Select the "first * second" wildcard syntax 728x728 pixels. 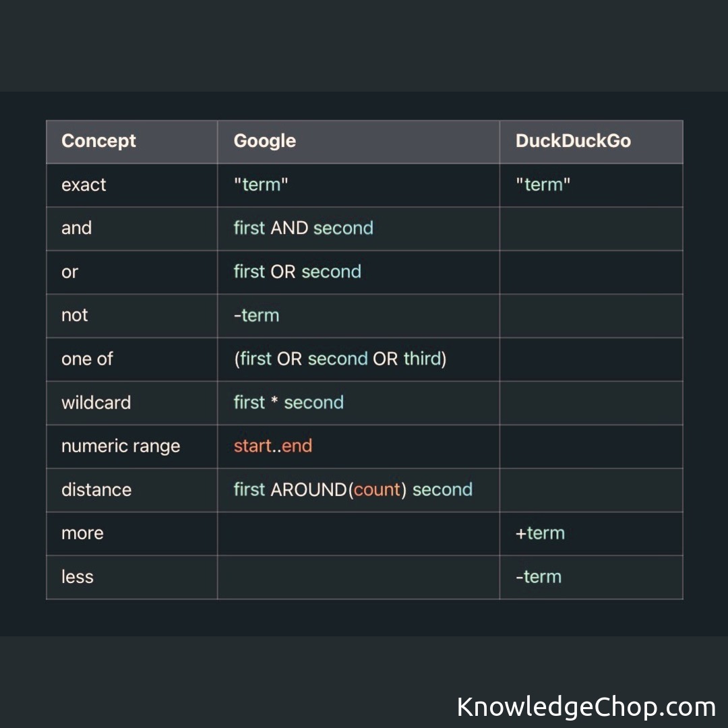point(289,402)
